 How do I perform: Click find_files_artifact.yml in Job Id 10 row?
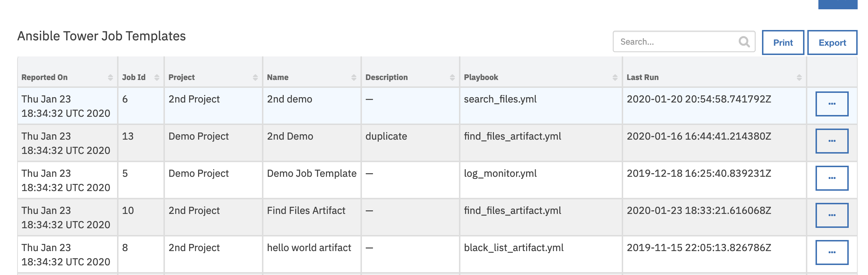(541, 217)
